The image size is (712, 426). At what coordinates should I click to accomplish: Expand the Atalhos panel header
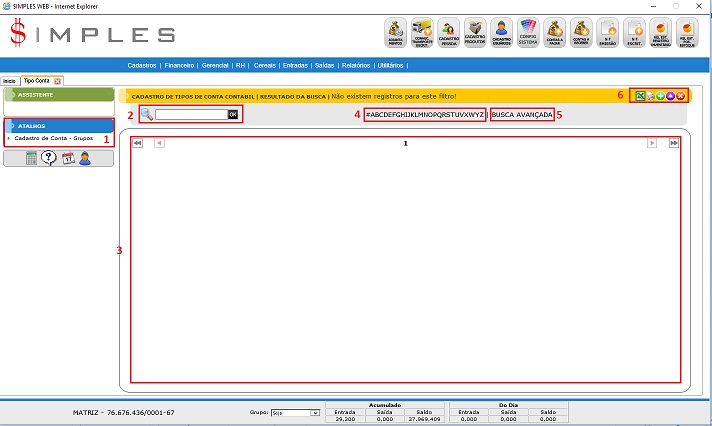pos(58,126)
